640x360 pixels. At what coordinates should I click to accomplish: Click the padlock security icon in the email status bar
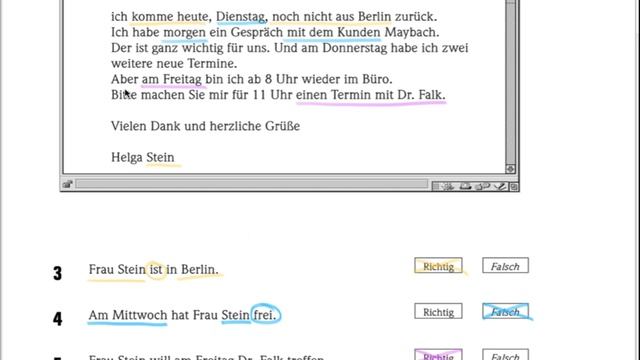68,184
